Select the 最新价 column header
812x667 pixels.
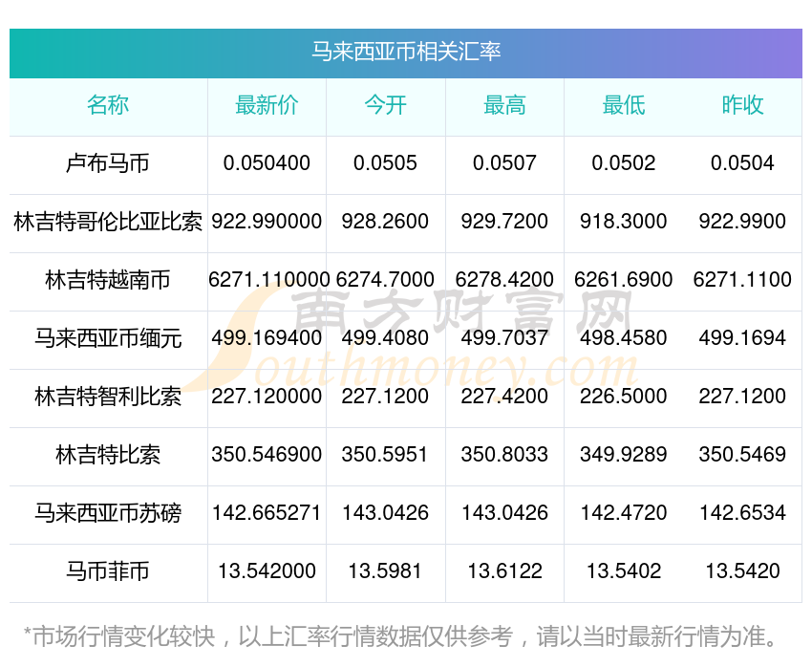[x=267, y=105]
